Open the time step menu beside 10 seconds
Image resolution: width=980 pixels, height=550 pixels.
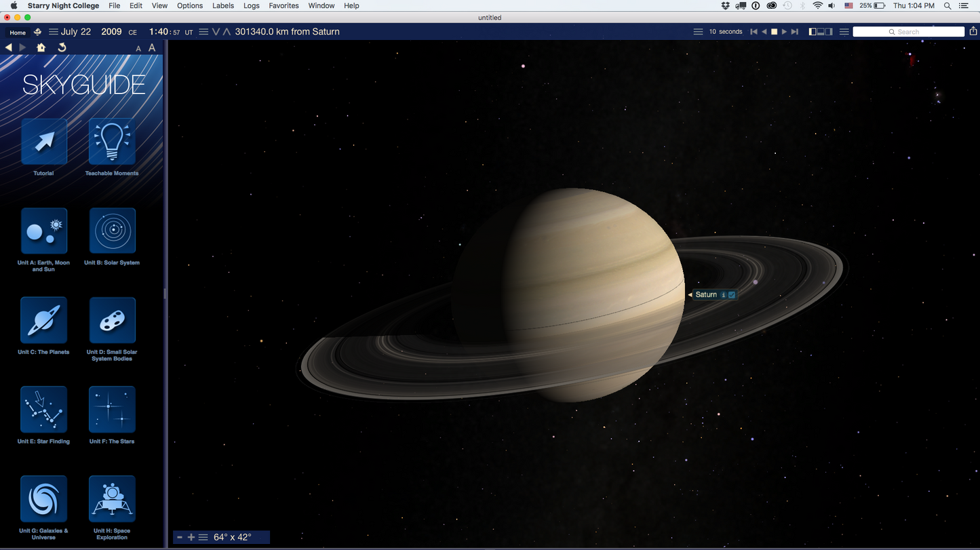coord(698,32)
